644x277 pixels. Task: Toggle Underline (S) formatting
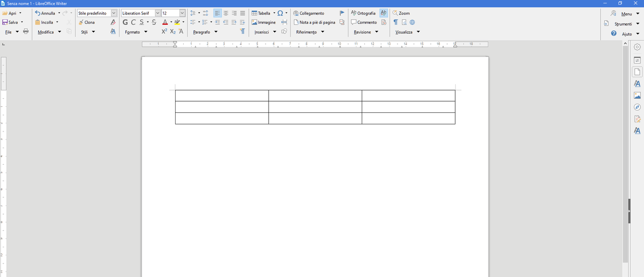tap(141, 22)
